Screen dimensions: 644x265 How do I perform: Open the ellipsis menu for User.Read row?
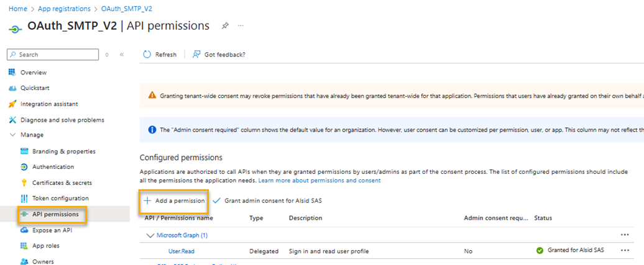pos(625,250)
